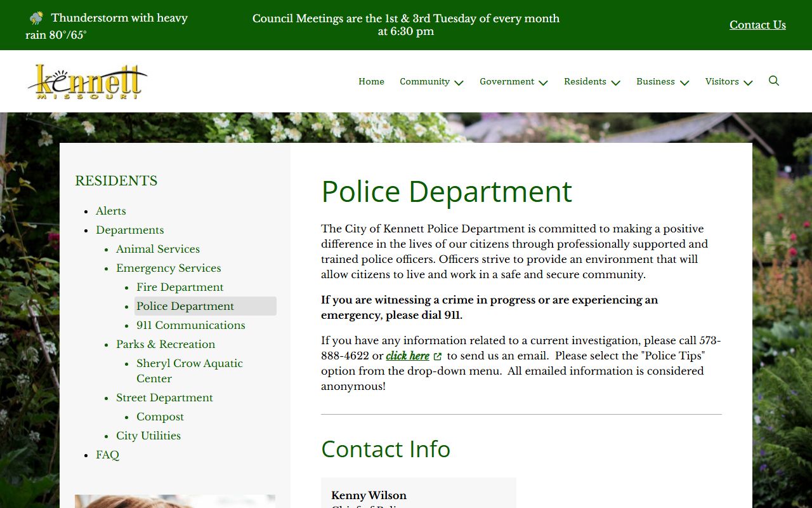The height and width of the screenshot is (508, 812).
Task: Open Departments in the sidebar
Action: (130, 230)
